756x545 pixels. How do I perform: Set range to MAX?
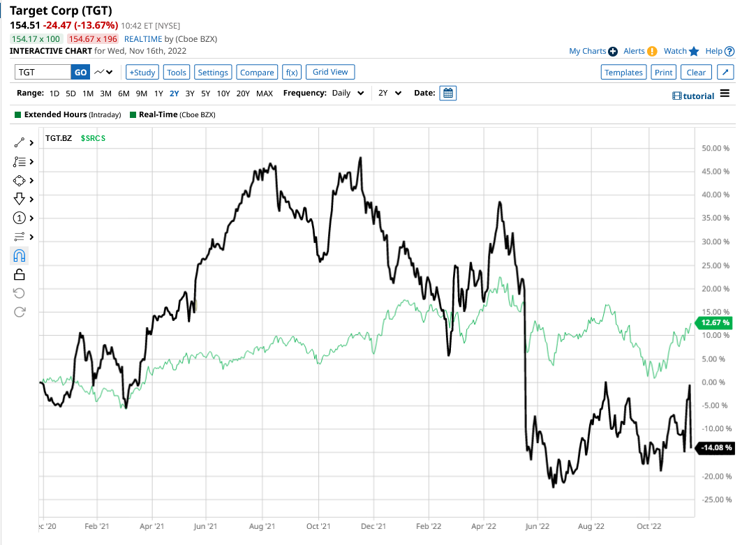264,94
